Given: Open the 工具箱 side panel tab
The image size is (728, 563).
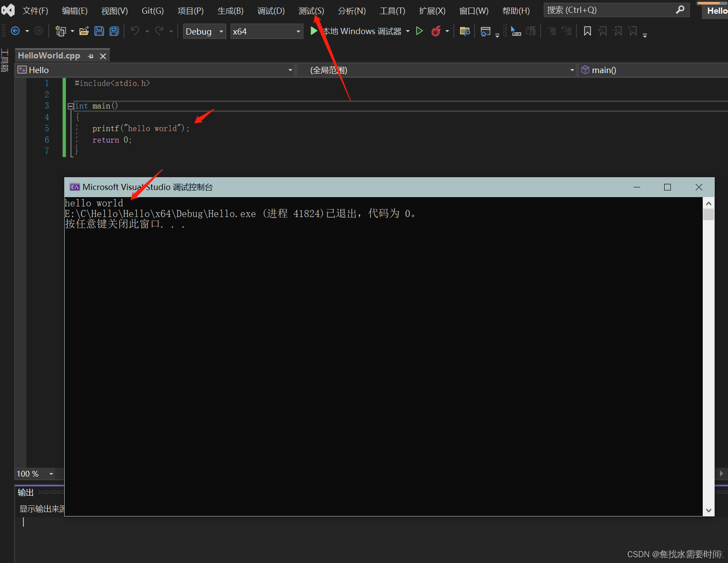Looking at the screenshot, I should pos(5,61).
